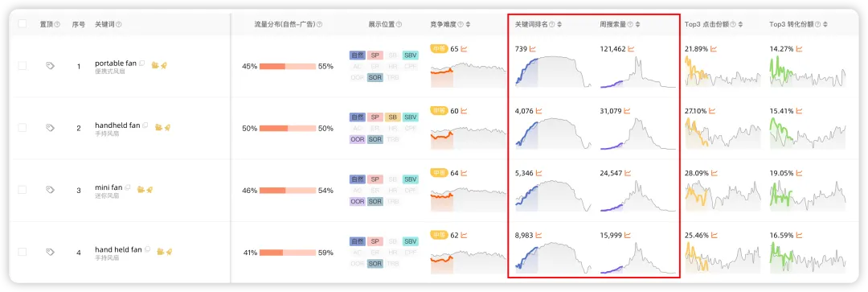Open the portable fan keyword link

[116, 64]
